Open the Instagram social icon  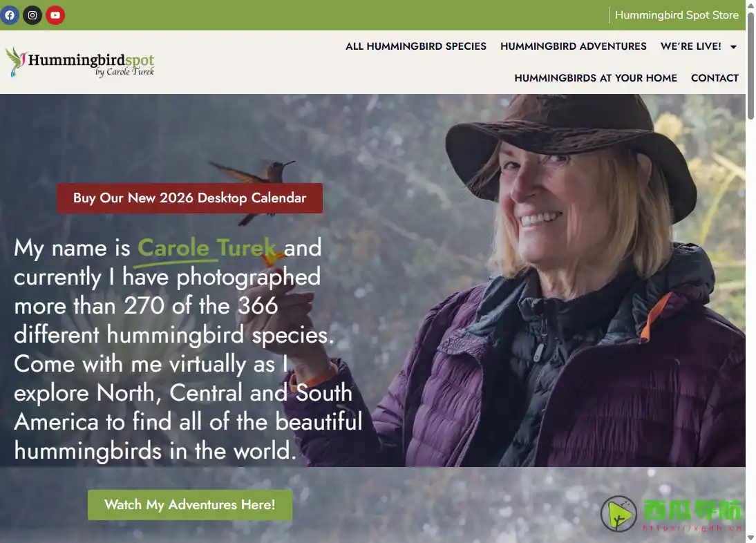[32, 15]
